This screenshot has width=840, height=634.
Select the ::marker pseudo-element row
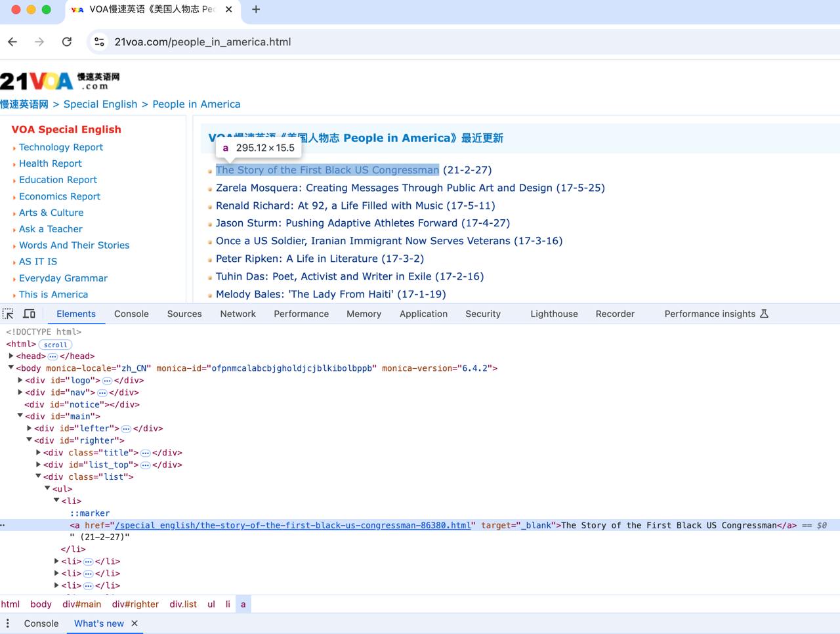tap(90, 513)
